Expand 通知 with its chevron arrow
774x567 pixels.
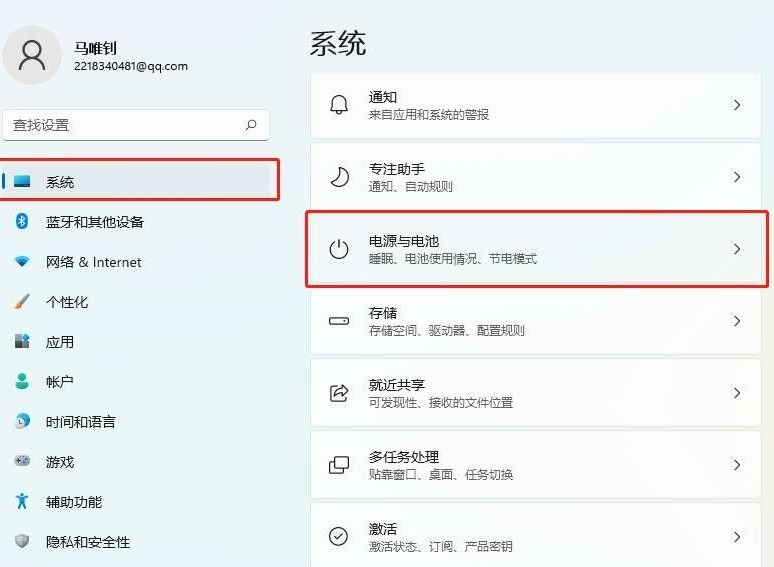tap(737, 105)
